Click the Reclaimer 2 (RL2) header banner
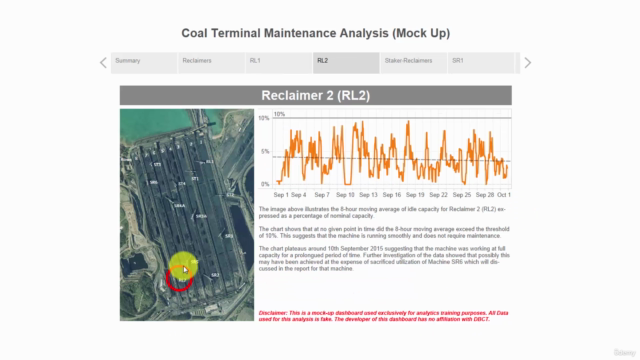640x360 pixels. [x=316, y=95]
